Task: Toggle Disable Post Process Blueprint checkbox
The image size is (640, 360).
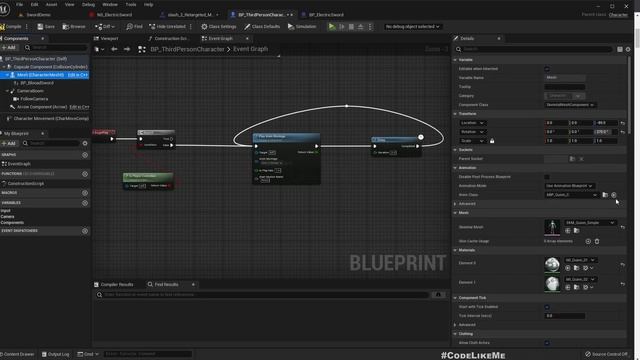Action: [x=547, y=177]
